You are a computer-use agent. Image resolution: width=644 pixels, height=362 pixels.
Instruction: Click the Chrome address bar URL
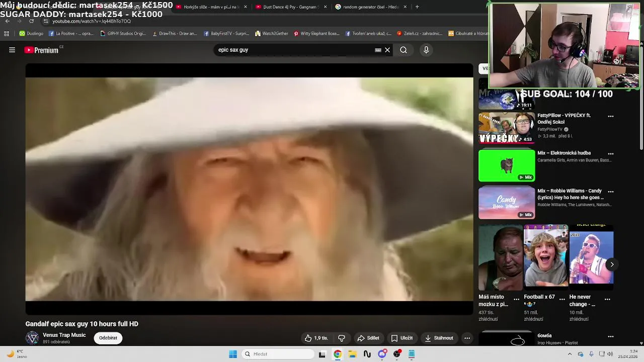pyautogui.click(x=92, y=21)
